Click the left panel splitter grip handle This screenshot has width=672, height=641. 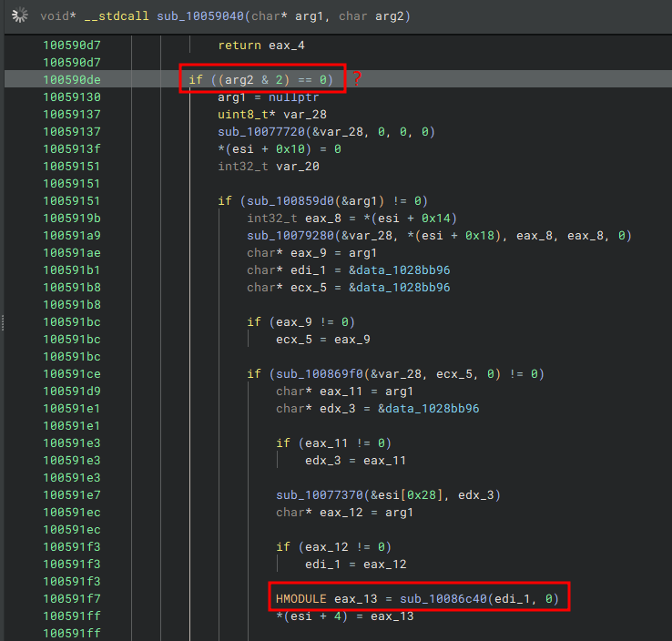coord(3,322)
